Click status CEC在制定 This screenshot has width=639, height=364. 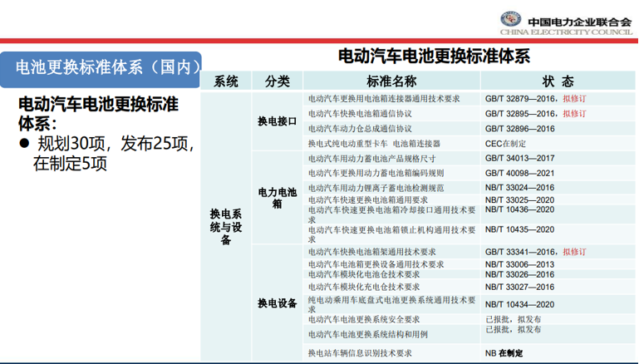point(505,144)
